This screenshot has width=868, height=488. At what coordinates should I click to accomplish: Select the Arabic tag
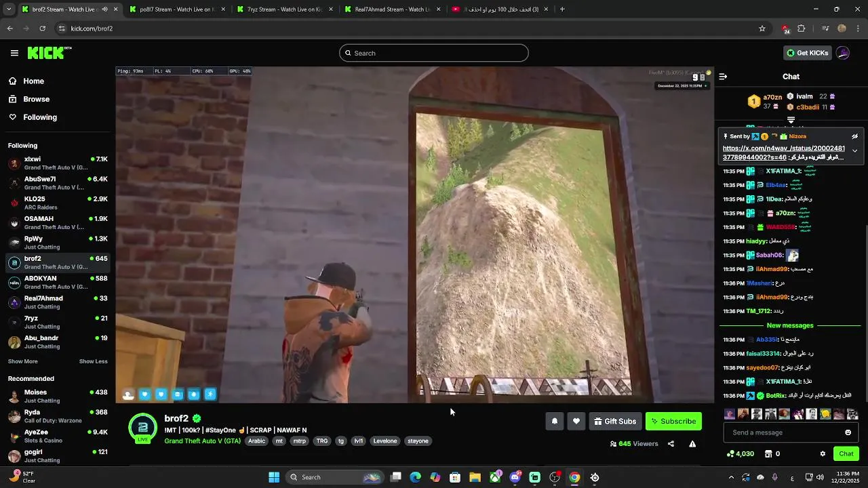[257, 441]
